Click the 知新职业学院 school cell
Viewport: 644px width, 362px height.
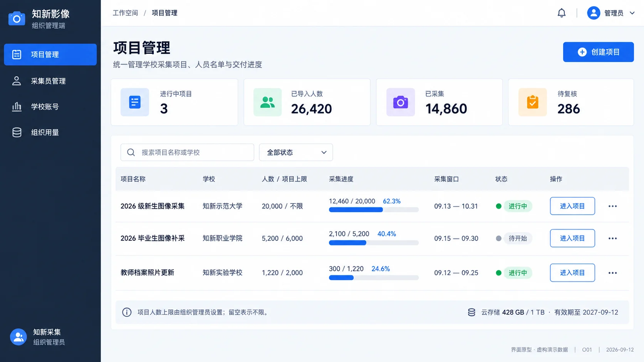click(223, 239)
